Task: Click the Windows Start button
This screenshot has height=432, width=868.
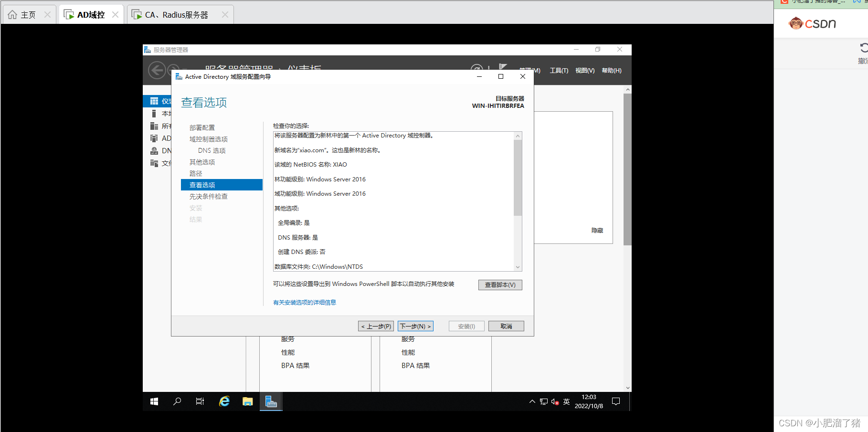Action: (x=154, y=401)
